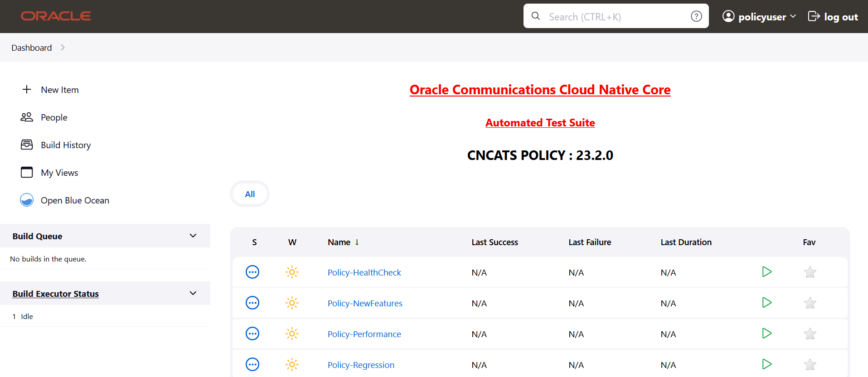868x377 pixels.
Task: Favorite the Policy-NewFeatures job
Action: pos(810,303)
